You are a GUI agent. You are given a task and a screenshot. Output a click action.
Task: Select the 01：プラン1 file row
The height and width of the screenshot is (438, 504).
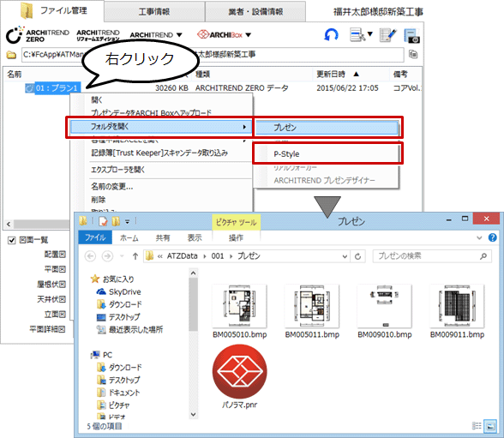pyautogui.click(x=53, y=87)
